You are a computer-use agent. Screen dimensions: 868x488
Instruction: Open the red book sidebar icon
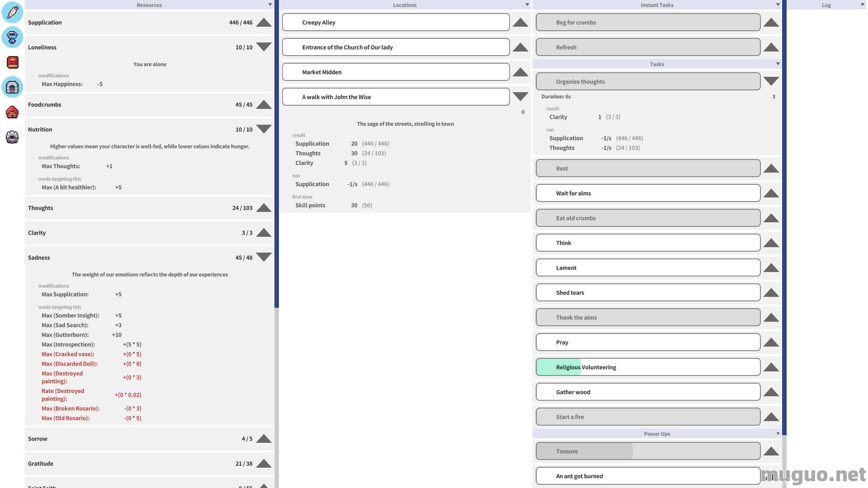tap(12, 62)
